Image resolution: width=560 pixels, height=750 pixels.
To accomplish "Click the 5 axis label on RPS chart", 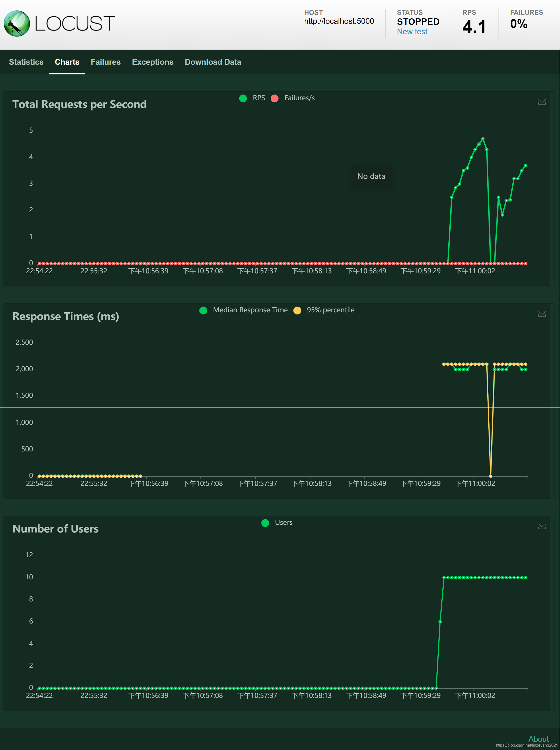I will tap(31, 130).
